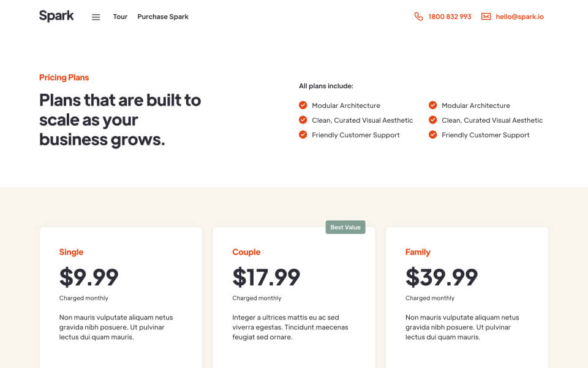This screenshot has width=588, height=368.
Task: Click the Spark logo
Action: [56, 16]
